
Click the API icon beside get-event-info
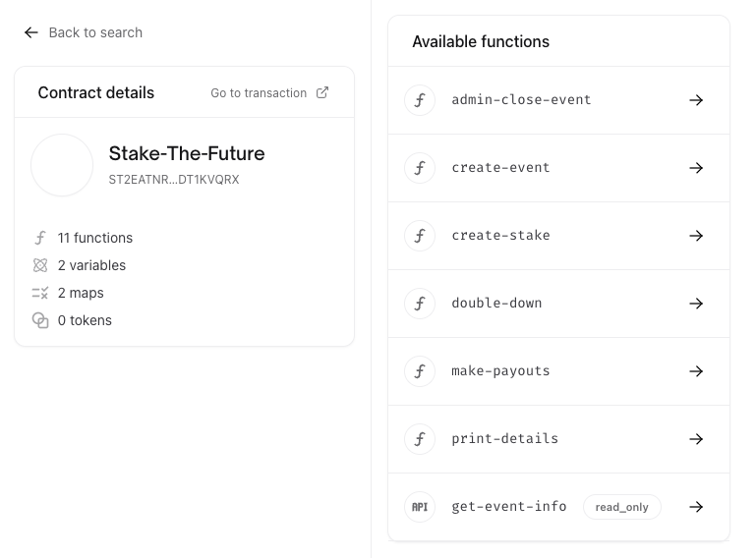click(x=420, y=507)
